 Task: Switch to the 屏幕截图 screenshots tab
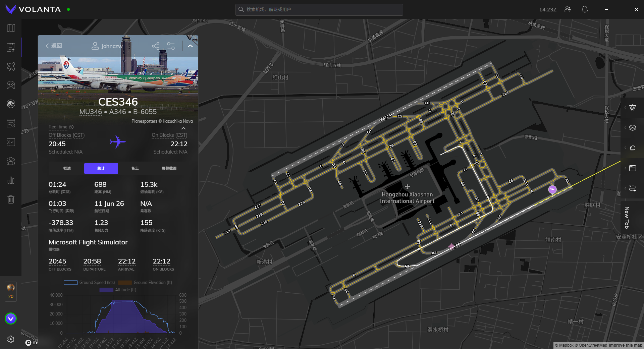point(169,168)
